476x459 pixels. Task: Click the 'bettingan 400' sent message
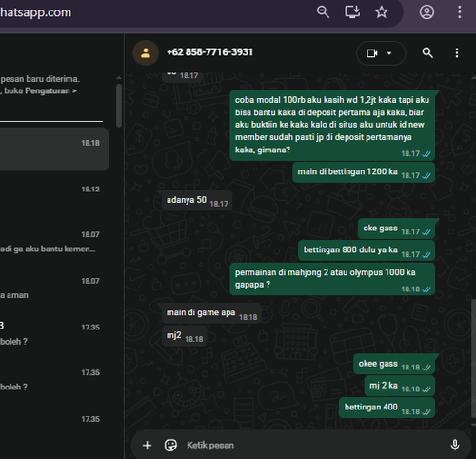click(387, 408)
